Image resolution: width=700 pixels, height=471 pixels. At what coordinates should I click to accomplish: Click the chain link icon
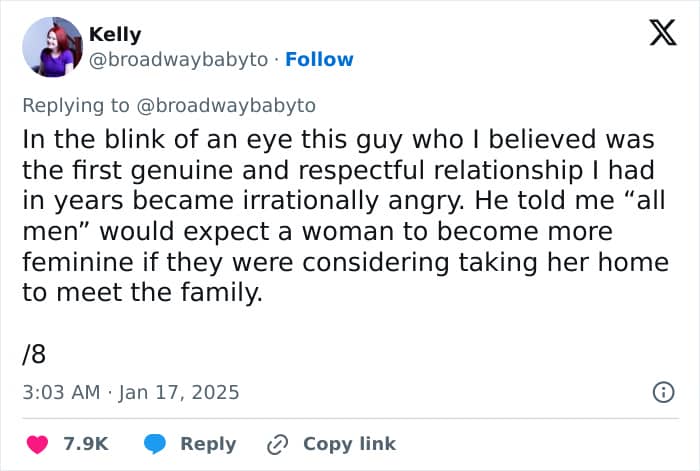pos(278,444)
